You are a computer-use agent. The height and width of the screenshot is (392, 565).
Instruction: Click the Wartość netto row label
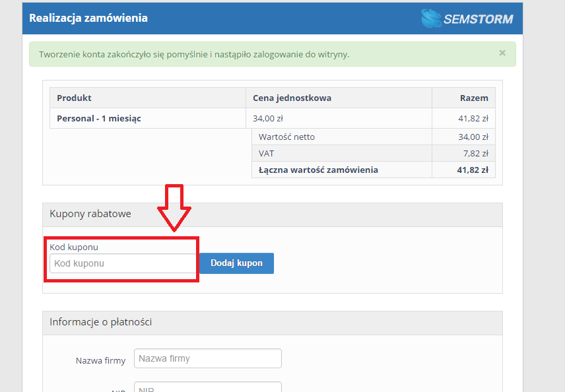[286, 137]
